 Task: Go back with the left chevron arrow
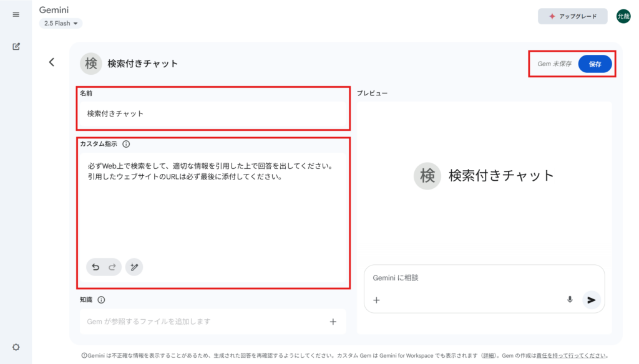point(52,62)
